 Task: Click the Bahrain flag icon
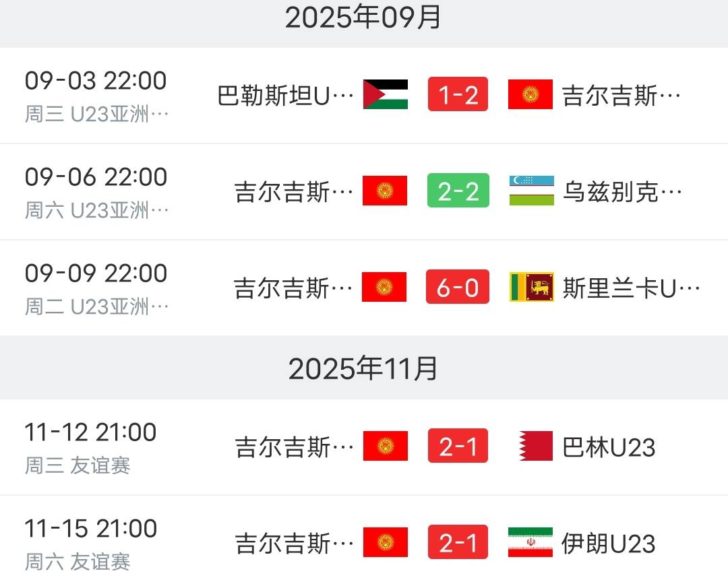pyautogui.click(x=536, y=446)
